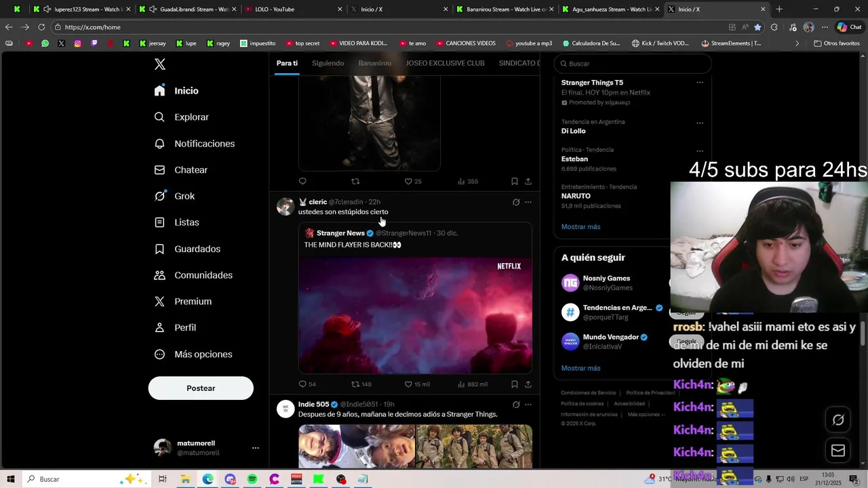
Task: Open matumorell account options ellipsis
Action: point(256,448)
